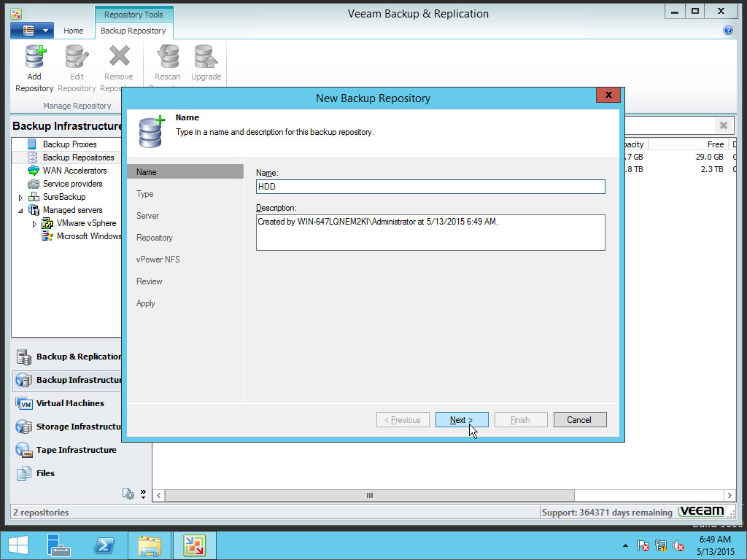Open the Veeam help question mark icon
Viewport: 747px width, 560px height.
pos(728,31)
